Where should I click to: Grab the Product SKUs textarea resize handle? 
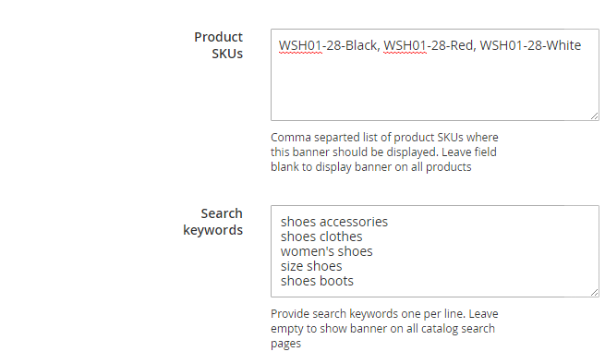pos(594,115)
